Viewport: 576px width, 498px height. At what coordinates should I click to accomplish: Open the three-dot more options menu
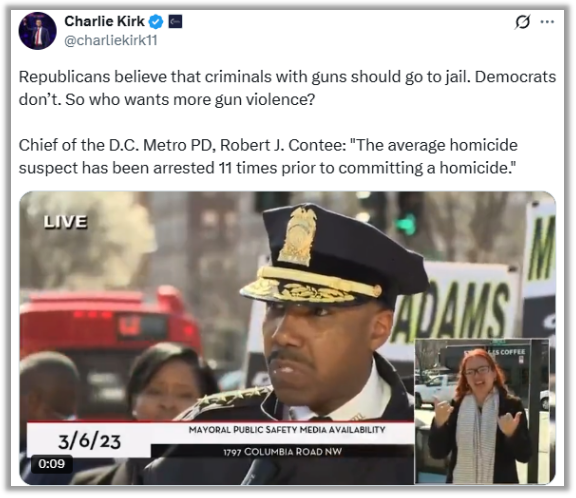pos(547,22)
